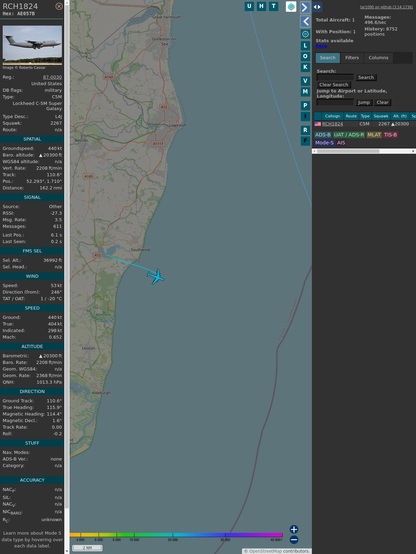Screen dimensions: 416x554
Task: Click the SIGNAL section header
Action: (x=32, y=197)
